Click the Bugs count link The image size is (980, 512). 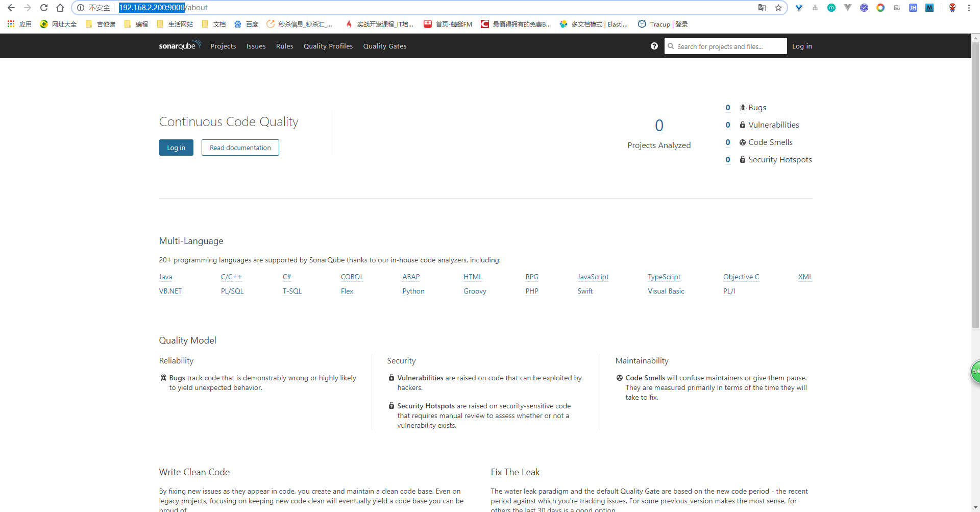coord(728,108)
